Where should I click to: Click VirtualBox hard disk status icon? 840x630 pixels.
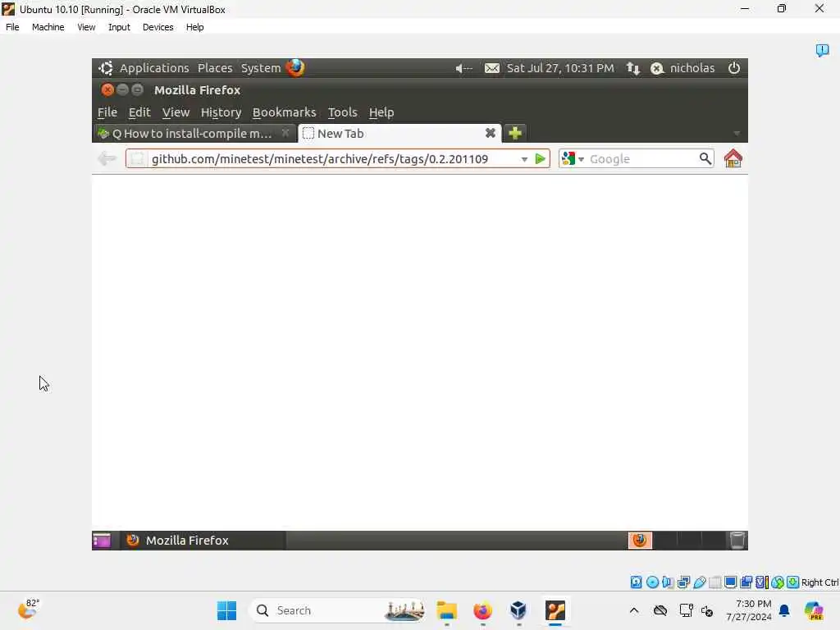(x=636, y=582)
